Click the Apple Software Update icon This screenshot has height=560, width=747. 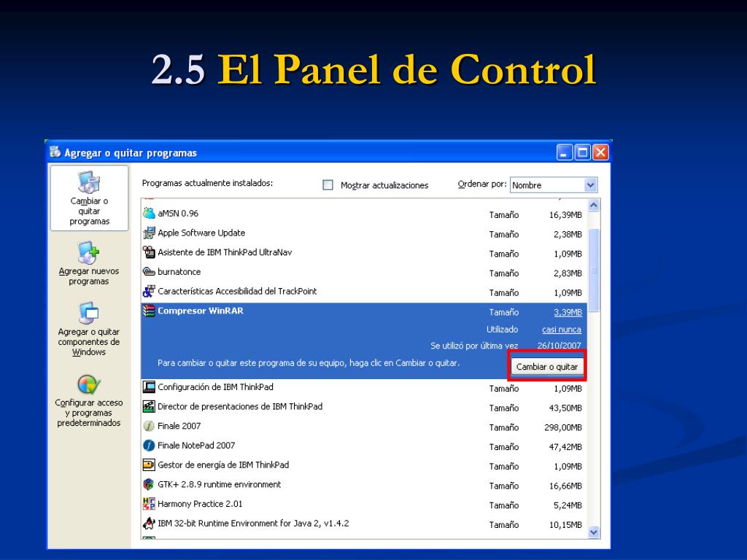[x=149, y=233]
